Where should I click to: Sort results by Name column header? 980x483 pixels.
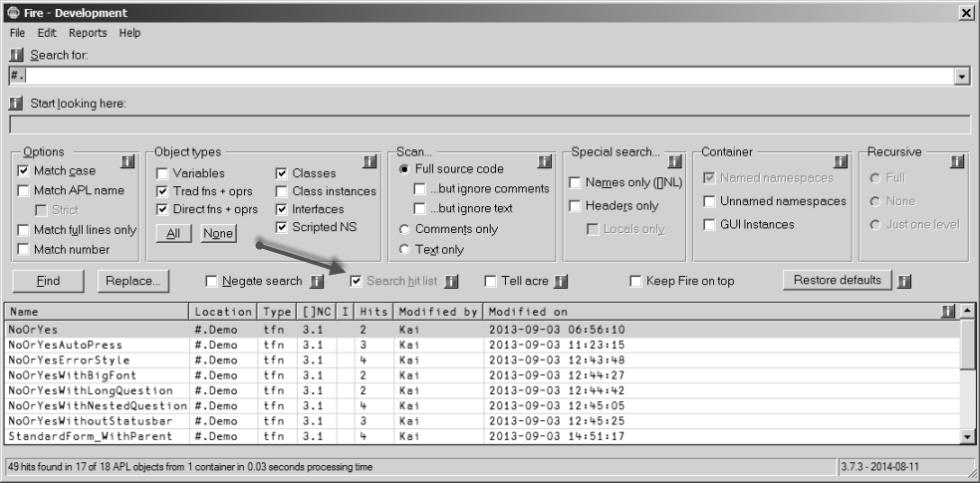tap(97, 312)
